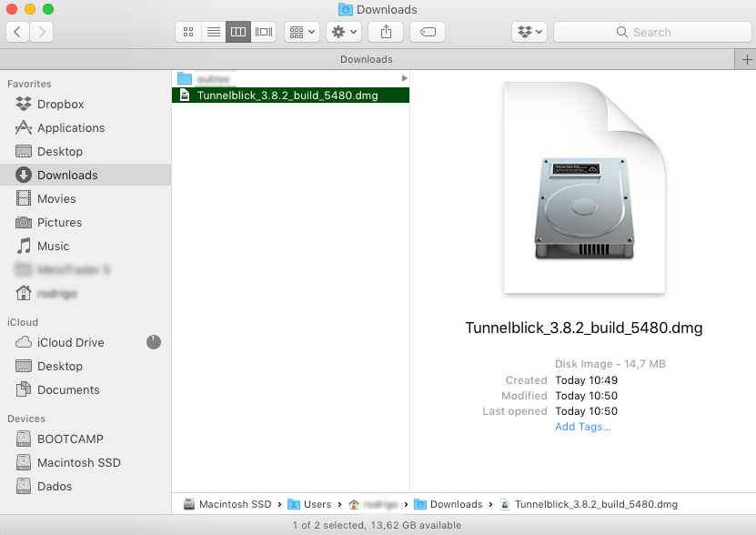
Task: Click the Favorites section header
Action: point(29,84)
